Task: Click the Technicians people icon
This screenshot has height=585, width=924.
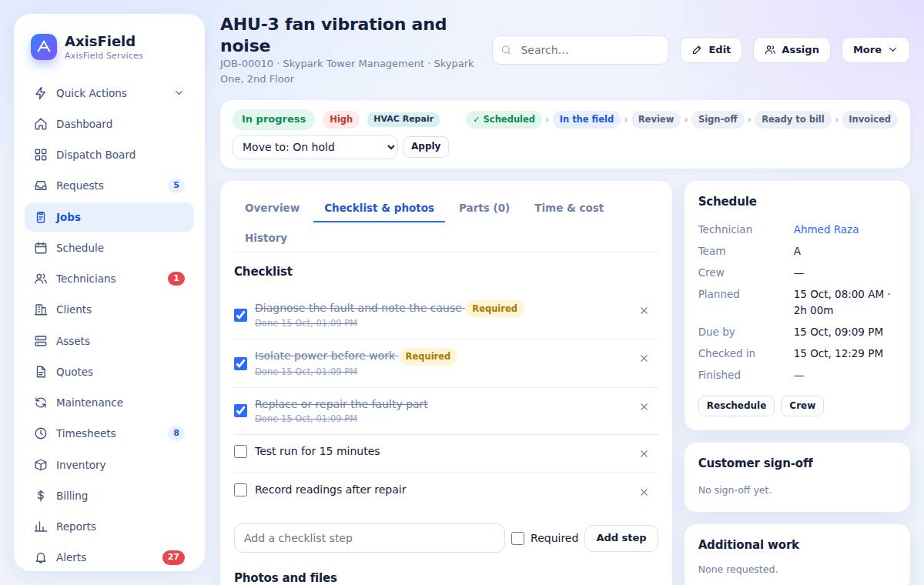Action: coord(41,279)
